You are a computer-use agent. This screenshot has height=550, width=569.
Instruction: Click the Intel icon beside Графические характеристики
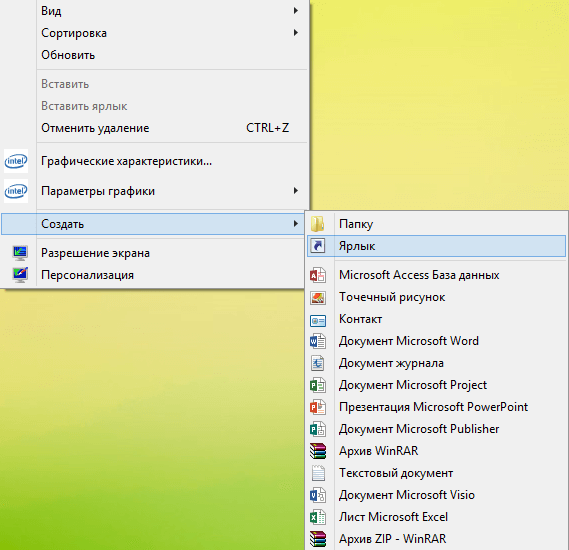(x=16, y=161)
